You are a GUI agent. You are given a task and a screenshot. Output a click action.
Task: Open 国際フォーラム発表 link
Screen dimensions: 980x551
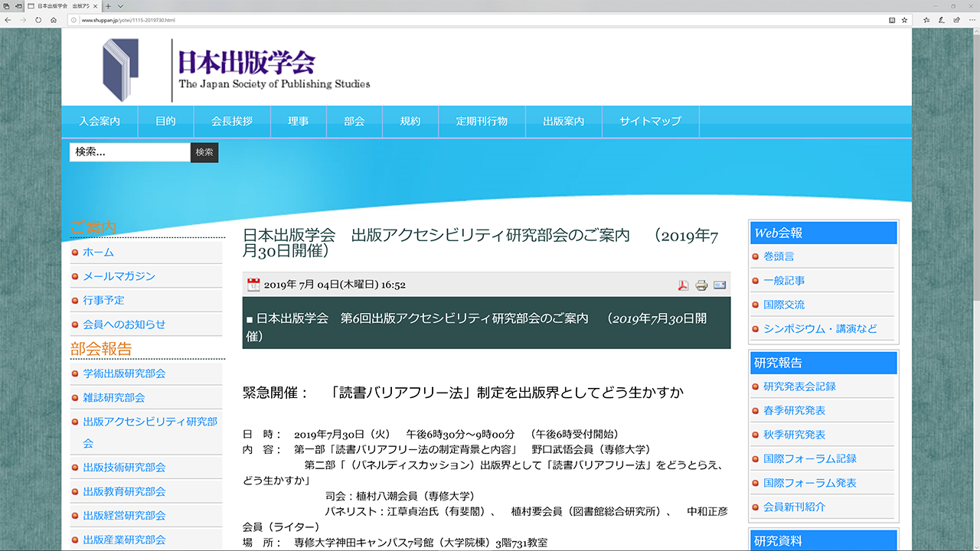[810, 484]
